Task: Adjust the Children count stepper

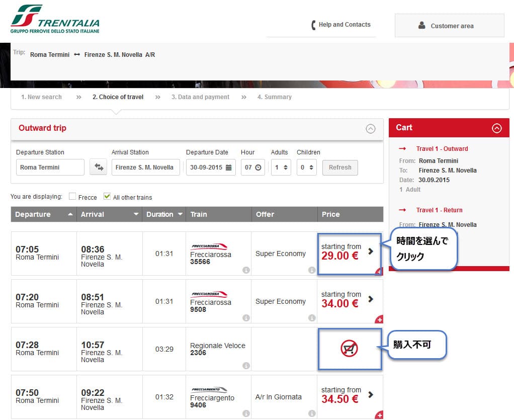Action: (311, 167)
